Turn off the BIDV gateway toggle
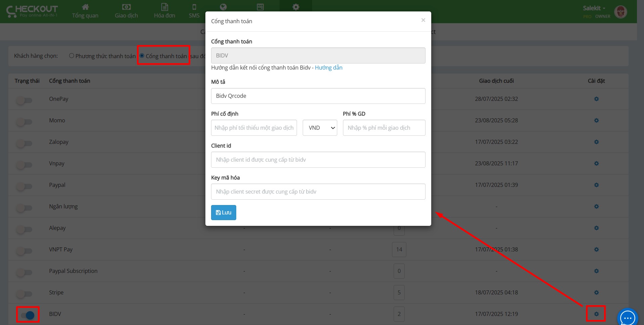Screen dimensions: 644x325 click(x=28, y=315)
